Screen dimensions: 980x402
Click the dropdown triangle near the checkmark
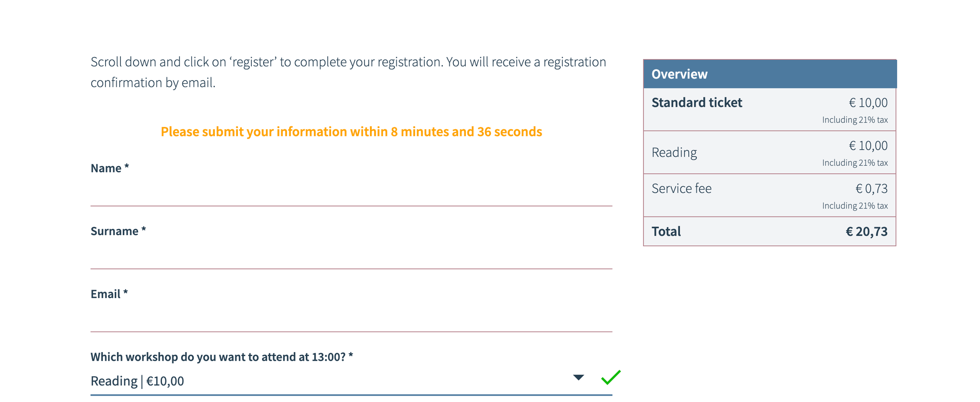(x=578, y=377)
